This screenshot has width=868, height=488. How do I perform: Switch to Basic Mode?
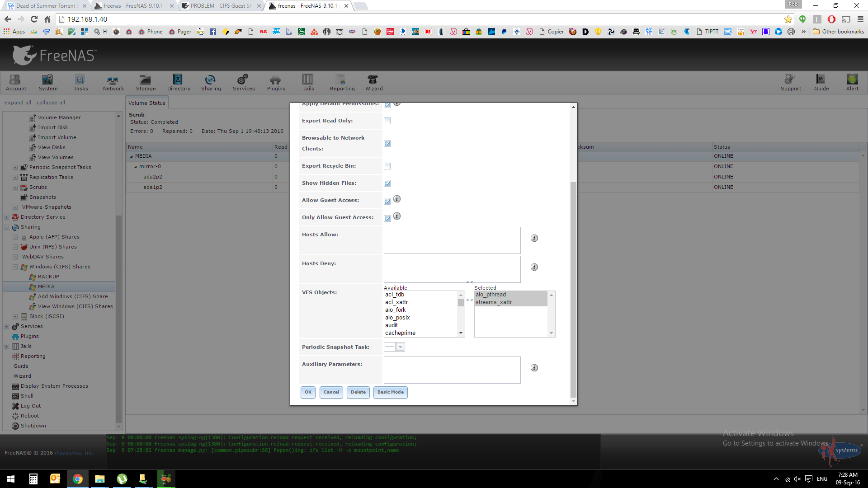click(391, 392)
